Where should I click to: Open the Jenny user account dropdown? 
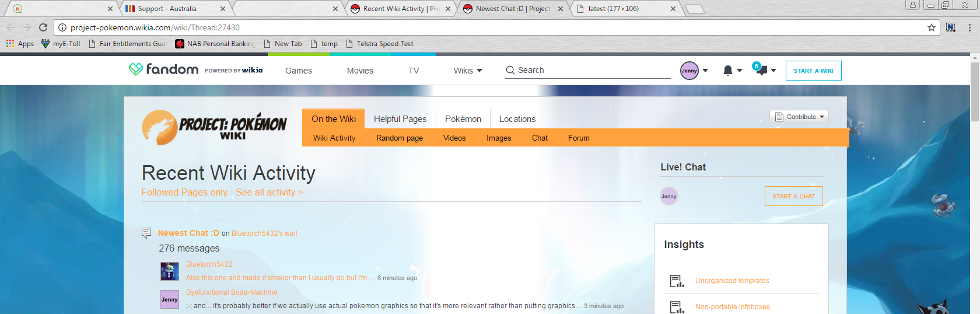(694, 71)
